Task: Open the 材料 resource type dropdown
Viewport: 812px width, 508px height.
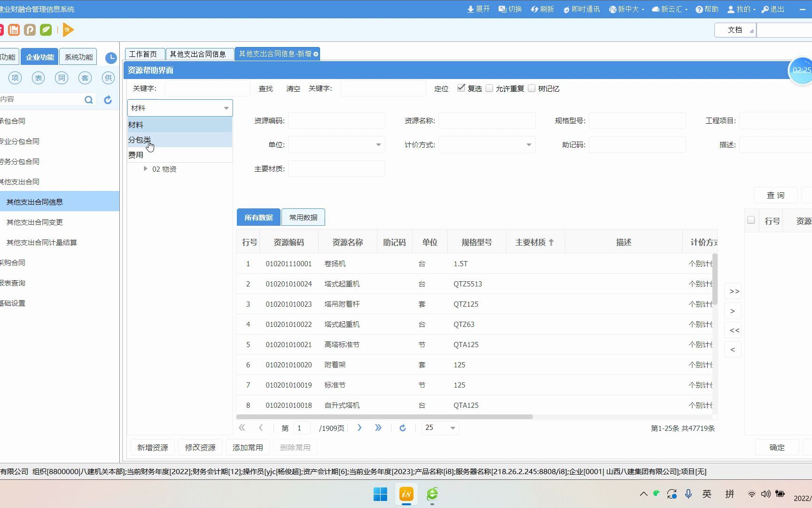Action: (180, 108)
